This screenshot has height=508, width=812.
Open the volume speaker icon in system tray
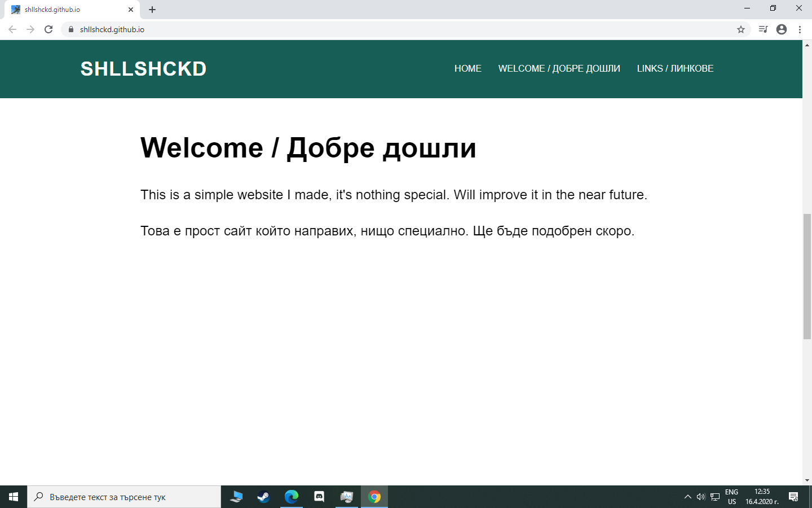point(700,497)
